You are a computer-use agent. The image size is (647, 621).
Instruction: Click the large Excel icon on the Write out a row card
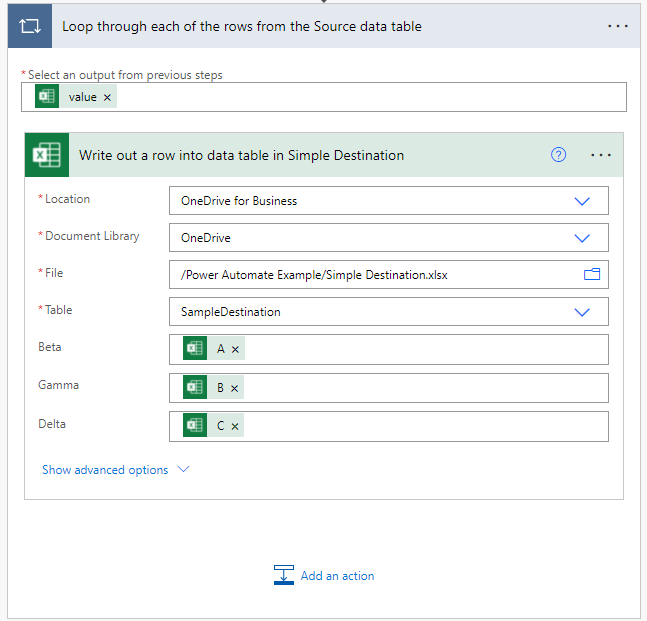click(47, 155)
